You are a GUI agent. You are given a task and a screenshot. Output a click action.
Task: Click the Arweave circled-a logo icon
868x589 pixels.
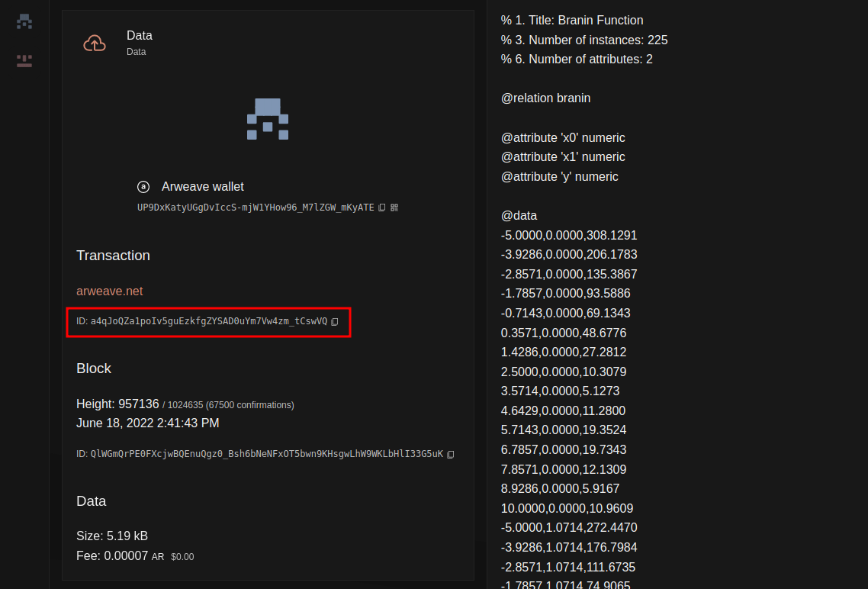143,187
